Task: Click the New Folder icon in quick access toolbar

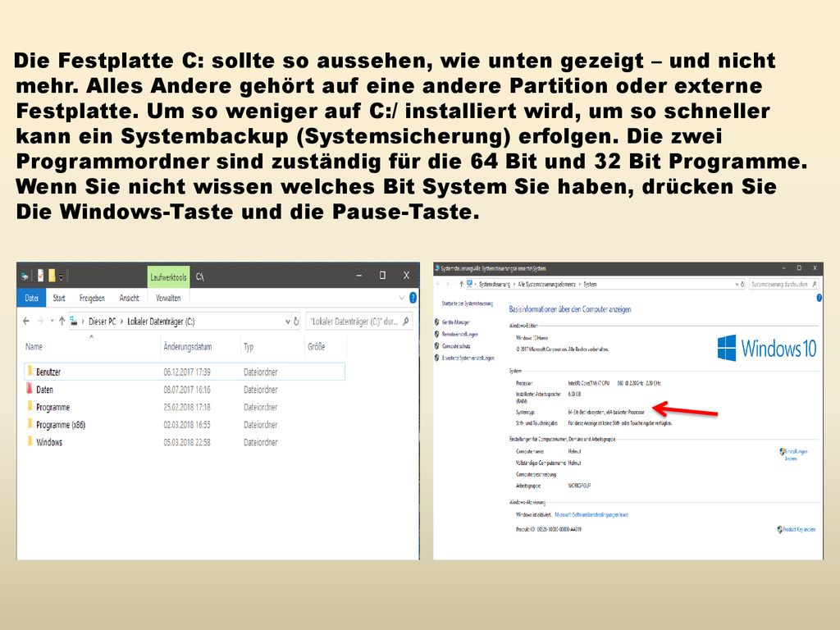Action: pos(52,276)
